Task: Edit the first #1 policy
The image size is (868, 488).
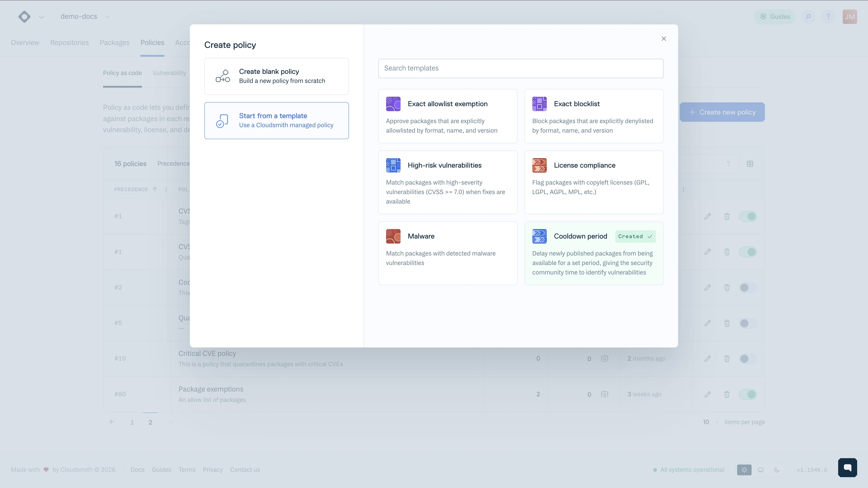Action: (707, 217)
